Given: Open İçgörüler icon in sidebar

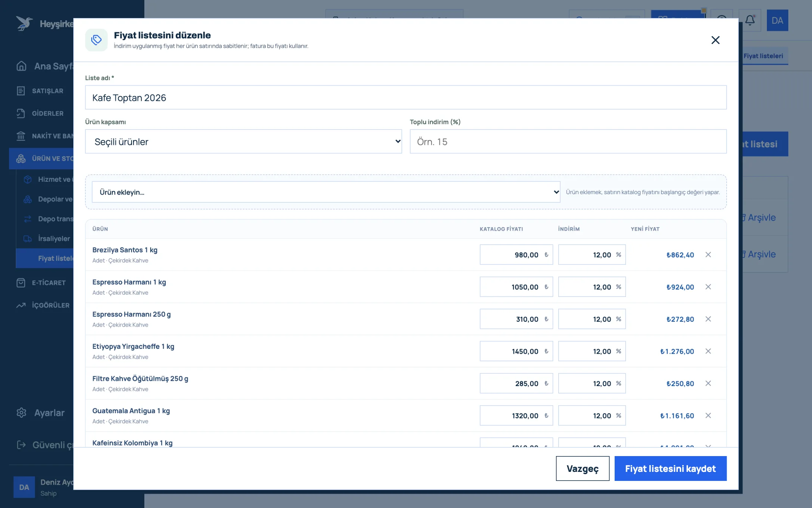Looking at the screenshot, I should click(x=21, y=305).
